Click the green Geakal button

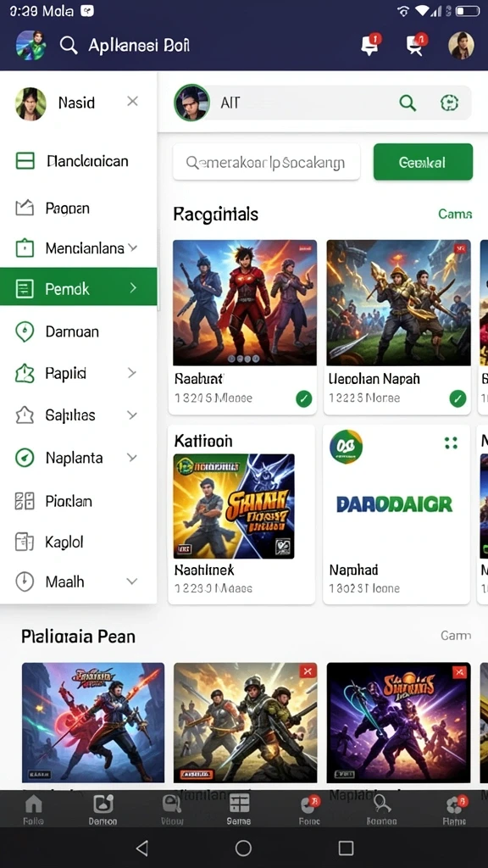[x=424, y=162]
